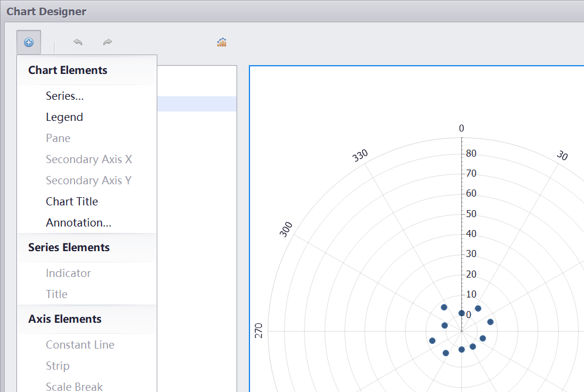The image size is (584, 392).
Task: Choose Series... from Chart Elements
Action: tap(65, 96)
